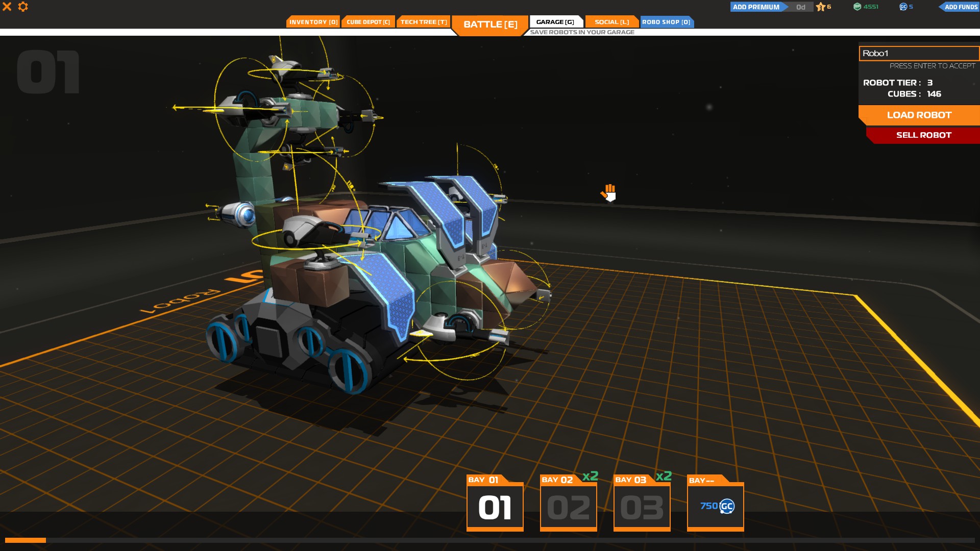This screenshot has height=551, width=980.
Task: Click the 4551 RP balance text
Action: pos(871,7)
